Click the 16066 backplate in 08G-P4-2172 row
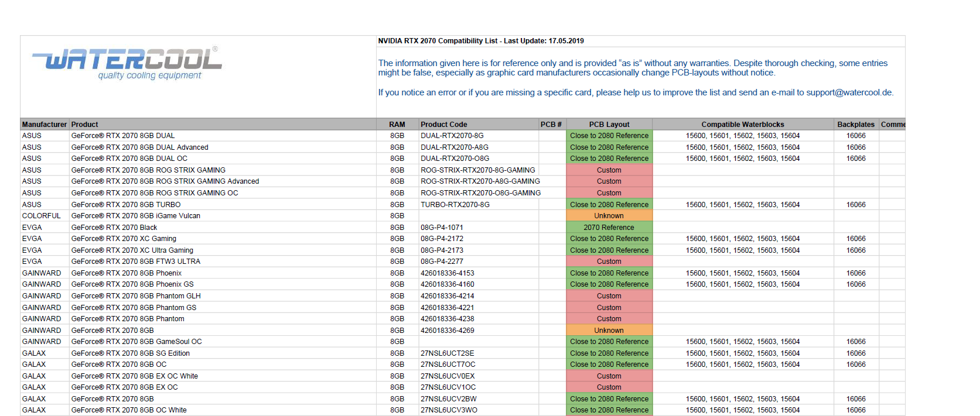Screen dimensions: 980x416 [x=856, y=239]
